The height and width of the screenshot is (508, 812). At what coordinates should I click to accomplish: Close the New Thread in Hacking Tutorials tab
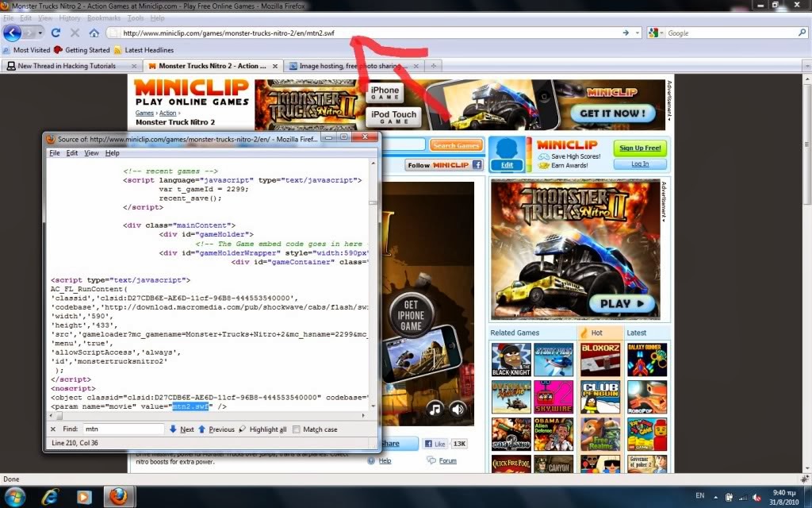134,66
